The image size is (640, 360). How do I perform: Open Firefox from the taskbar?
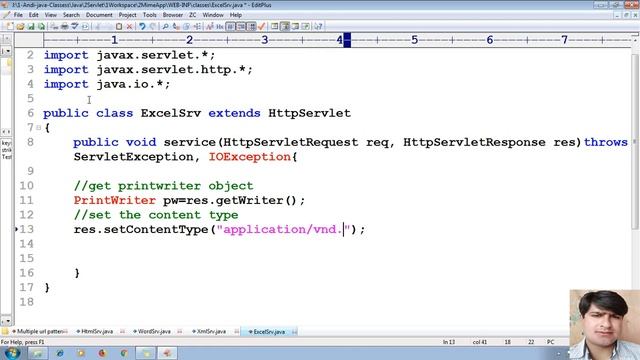(102, 353)
